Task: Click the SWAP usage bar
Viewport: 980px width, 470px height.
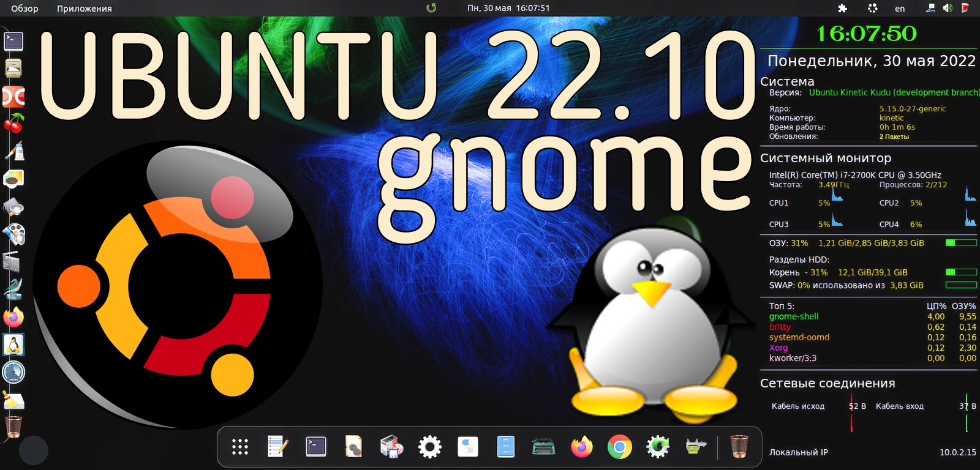Action: (x=961, y=285)
